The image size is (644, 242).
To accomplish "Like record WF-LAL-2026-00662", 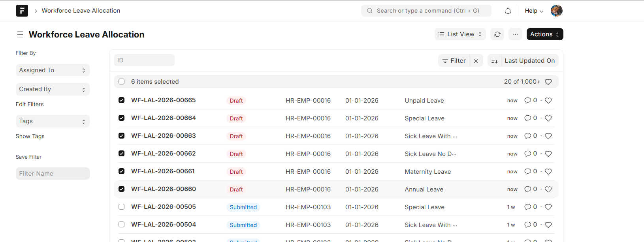I will click(x=548, y=154).
